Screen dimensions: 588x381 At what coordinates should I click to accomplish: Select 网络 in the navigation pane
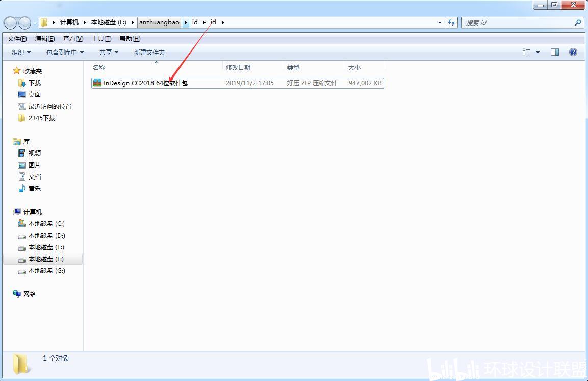(x=30, y=294)
